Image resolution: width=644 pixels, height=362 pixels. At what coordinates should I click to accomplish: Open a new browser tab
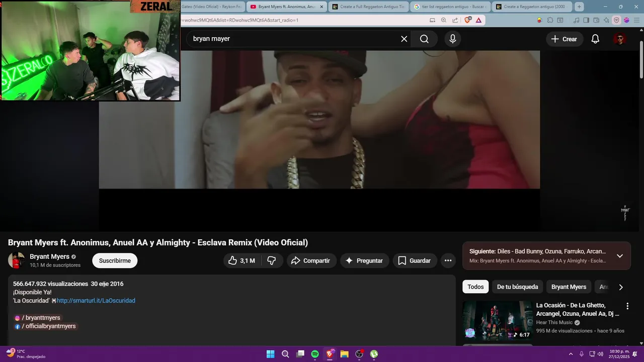(x=579, y=7)
